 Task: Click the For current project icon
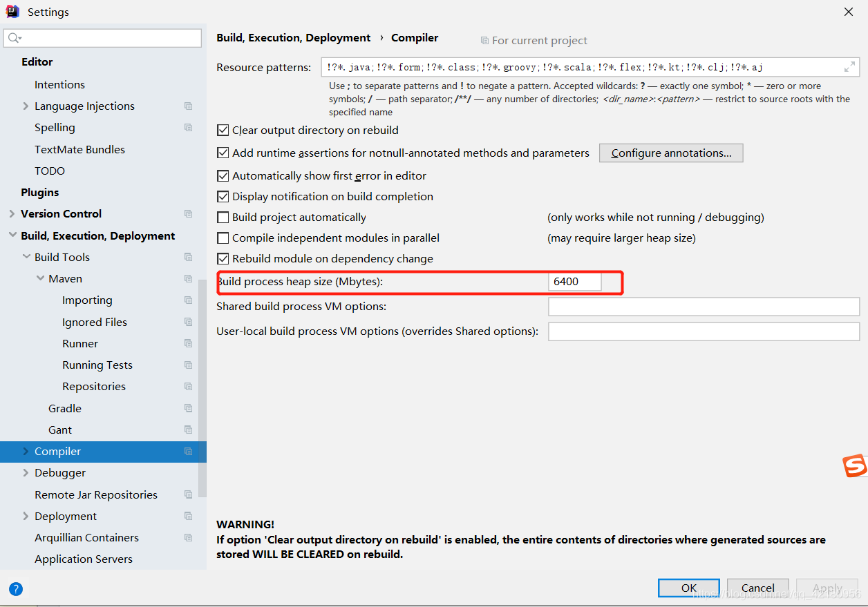(x=484, y=41)
